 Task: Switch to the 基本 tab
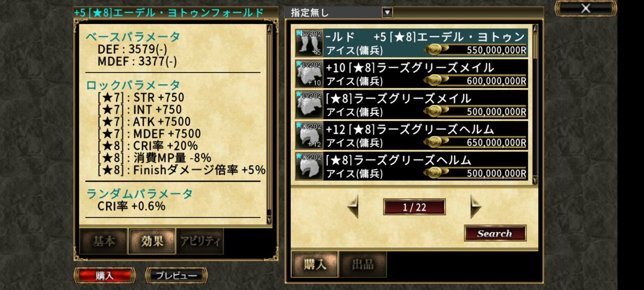104,242
